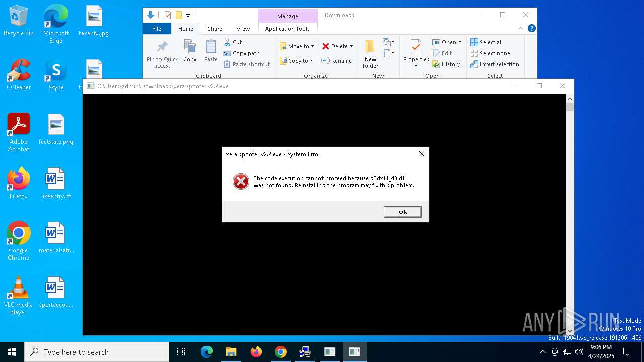644x362 pixels.
Task: Open the New item dropdown icon
Action: 389,42
